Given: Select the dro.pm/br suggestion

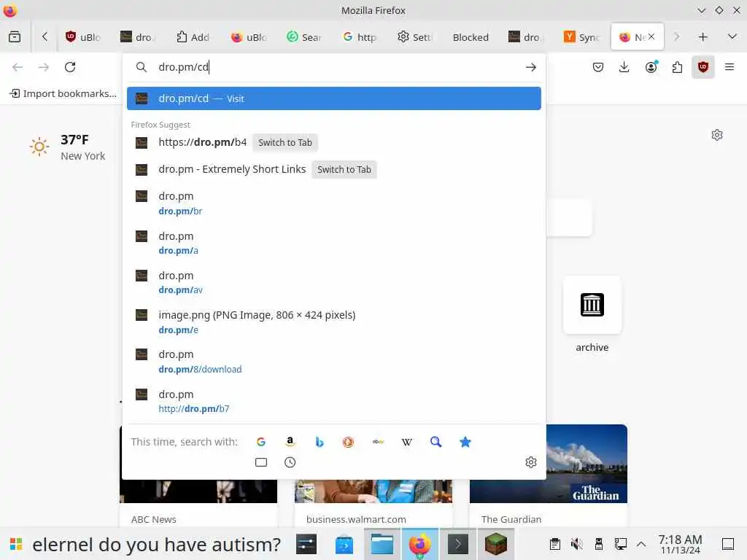Looking at the screenshot, I should 334,203.
